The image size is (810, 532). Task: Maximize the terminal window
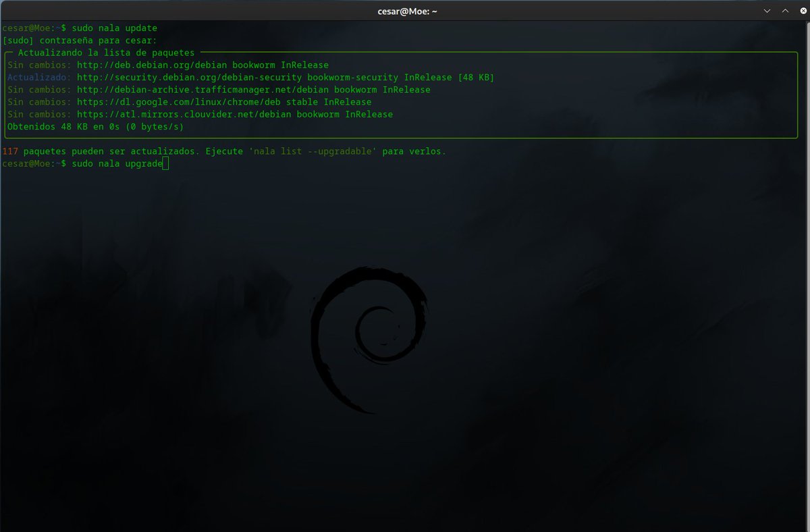(785, 11)
